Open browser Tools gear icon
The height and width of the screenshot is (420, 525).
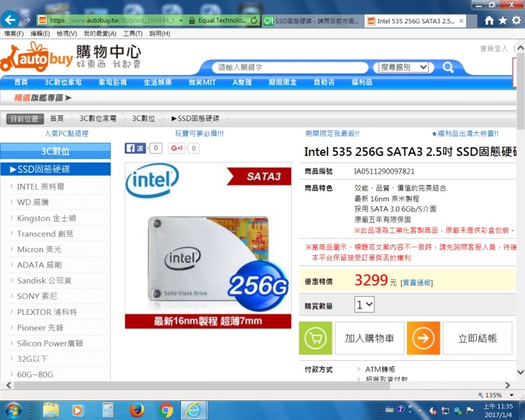point(516,20)
